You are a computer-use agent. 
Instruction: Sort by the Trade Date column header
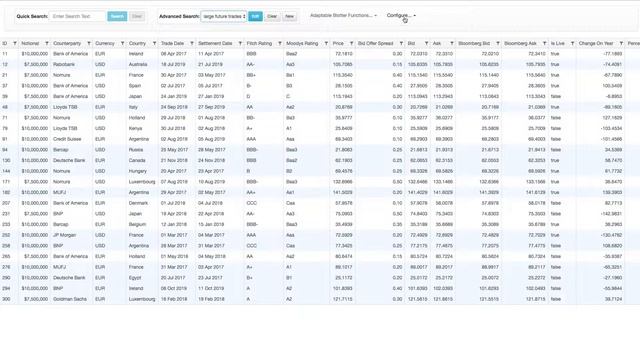pyautogui.click(x=172, y=43)
